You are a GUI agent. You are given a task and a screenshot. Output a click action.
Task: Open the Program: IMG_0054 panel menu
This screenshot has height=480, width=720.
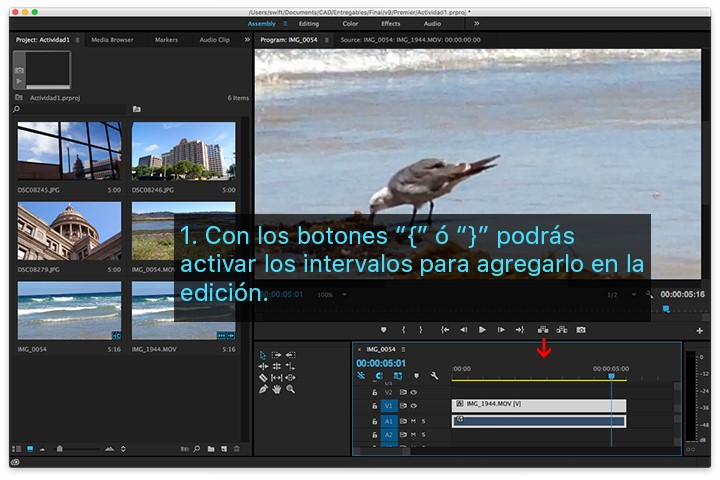point(326,40)
